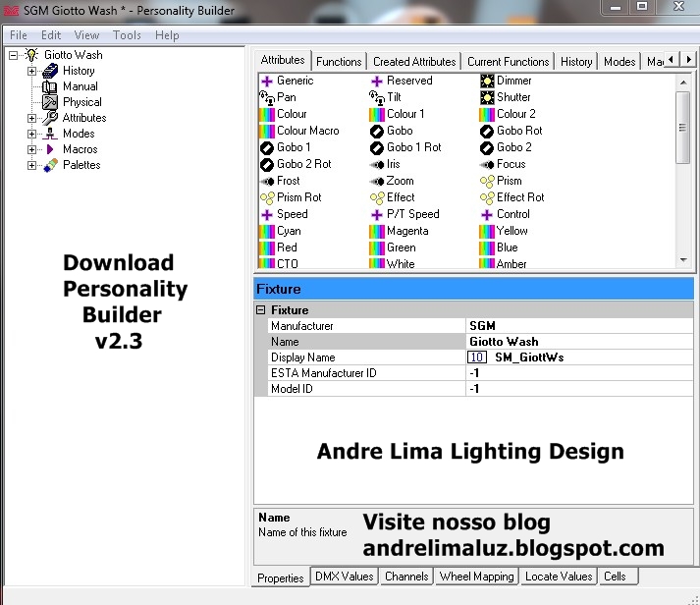
Task: Click the Macros arrow icon in tree
Action: tap(50, 149)
